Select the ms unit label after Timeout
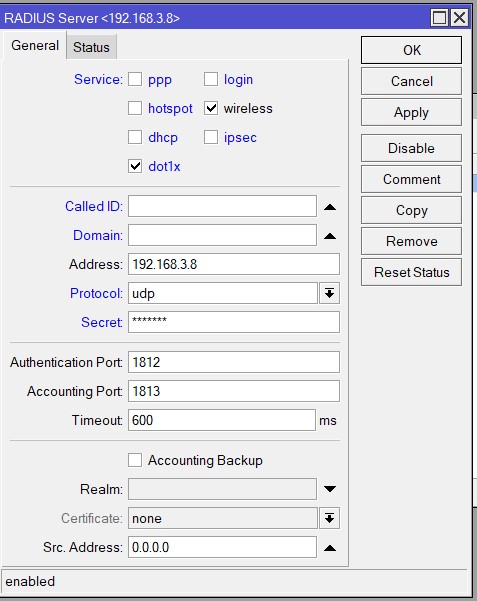Screen dimensions: 477x601 (x=328, y=421)
